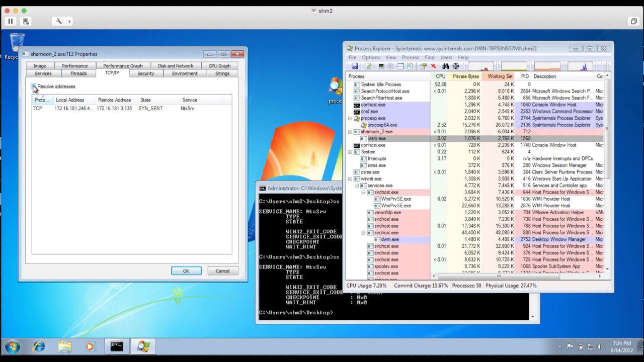The image size is (644, 362).
Task: Switch to the Threads tab
Action: 78,74
